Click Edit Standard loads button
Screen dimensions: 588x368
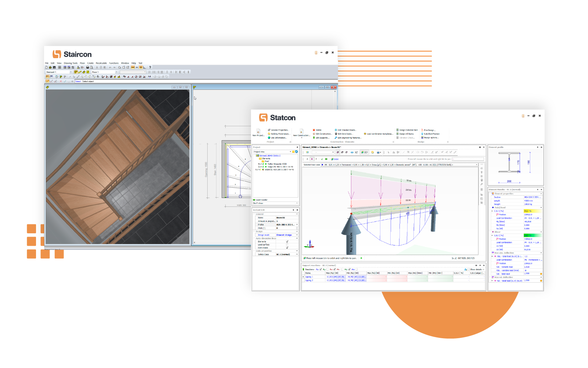pos(346,130)
